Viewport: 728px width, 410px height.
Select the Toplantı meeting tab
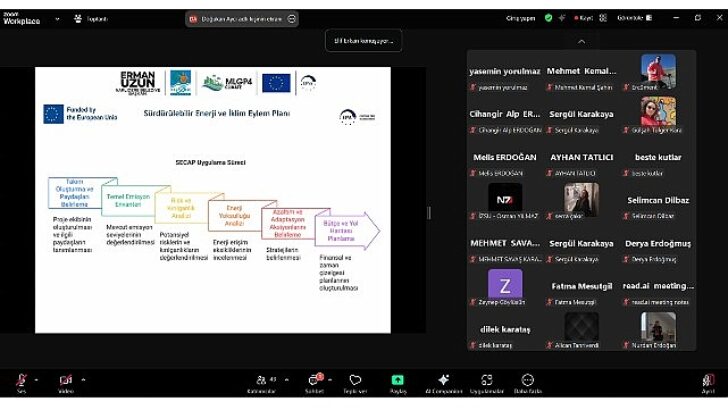92,18
